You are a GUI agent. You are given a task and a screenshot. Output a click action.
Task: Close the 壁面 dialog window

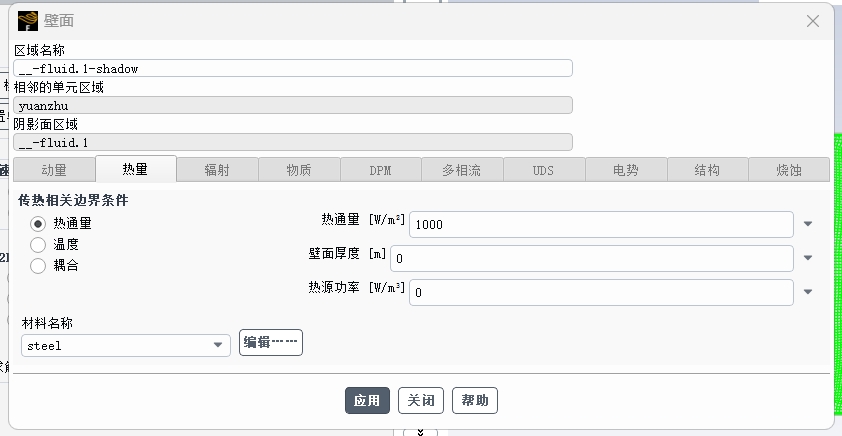[813, 21]
